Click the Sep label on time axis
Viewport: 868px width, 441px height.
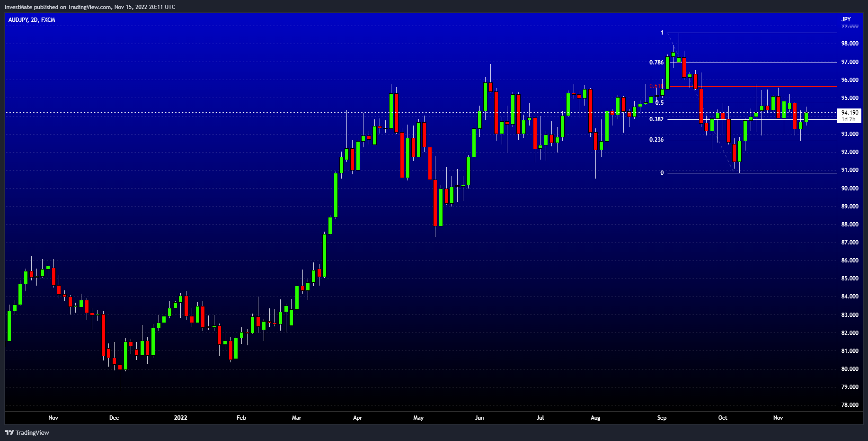(662, 418)
